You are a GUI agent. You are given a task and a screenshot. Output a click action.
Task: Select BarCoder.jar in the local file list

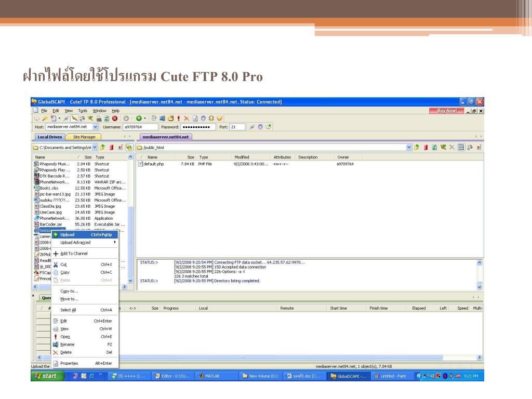[x=50, y=224]
